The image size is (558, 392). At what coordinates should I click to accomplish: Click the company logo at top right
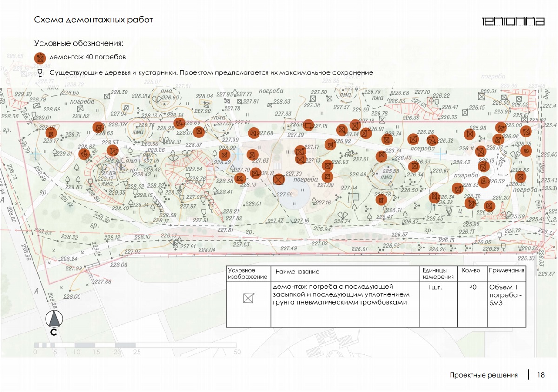[513, 21]
